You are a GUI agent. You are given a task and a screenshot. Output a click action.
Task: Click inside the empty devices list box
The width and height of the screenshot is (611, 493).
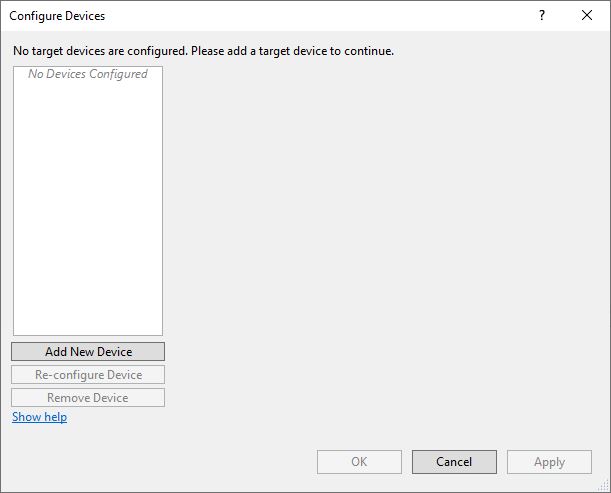coord(88,200)
